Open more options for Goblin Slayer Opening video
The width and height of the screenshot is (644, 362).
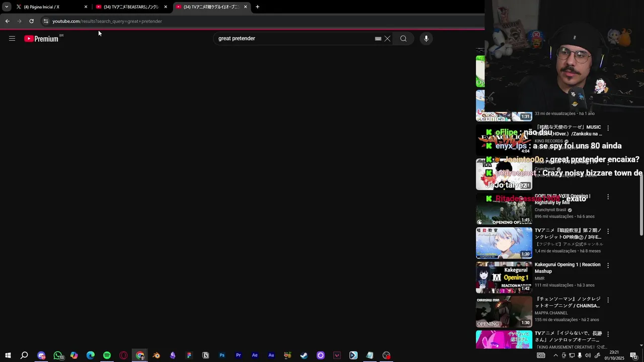click(x=608, y=197)
